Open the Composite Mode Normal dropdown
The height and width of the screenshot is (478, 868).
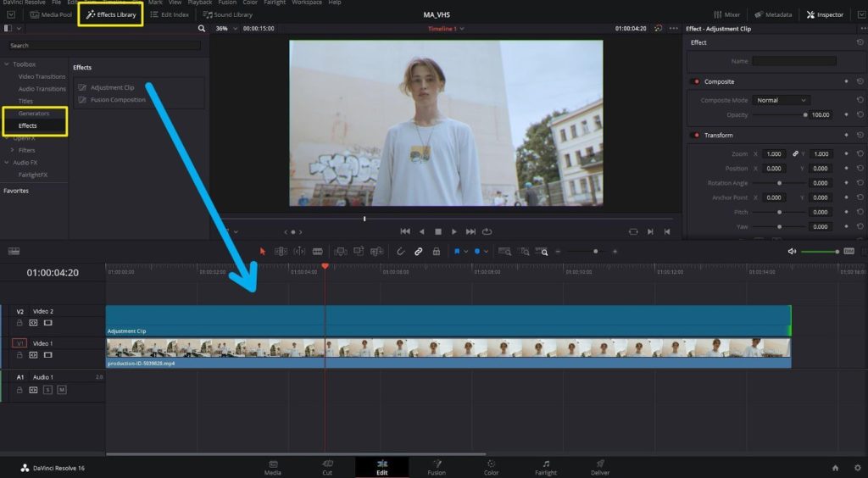(x=781, y=100)
